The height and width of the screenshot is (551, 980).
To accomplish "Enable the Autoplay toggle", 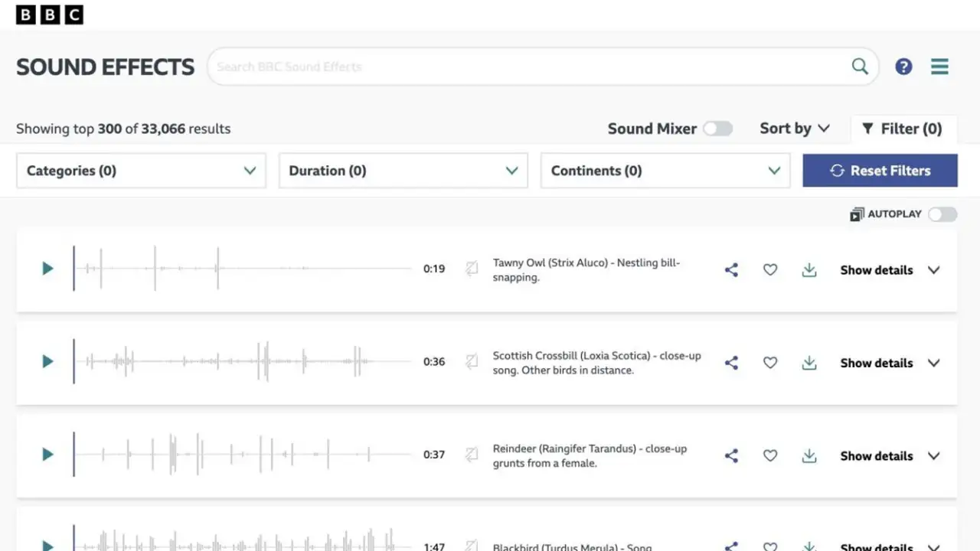I will point(942,214).
